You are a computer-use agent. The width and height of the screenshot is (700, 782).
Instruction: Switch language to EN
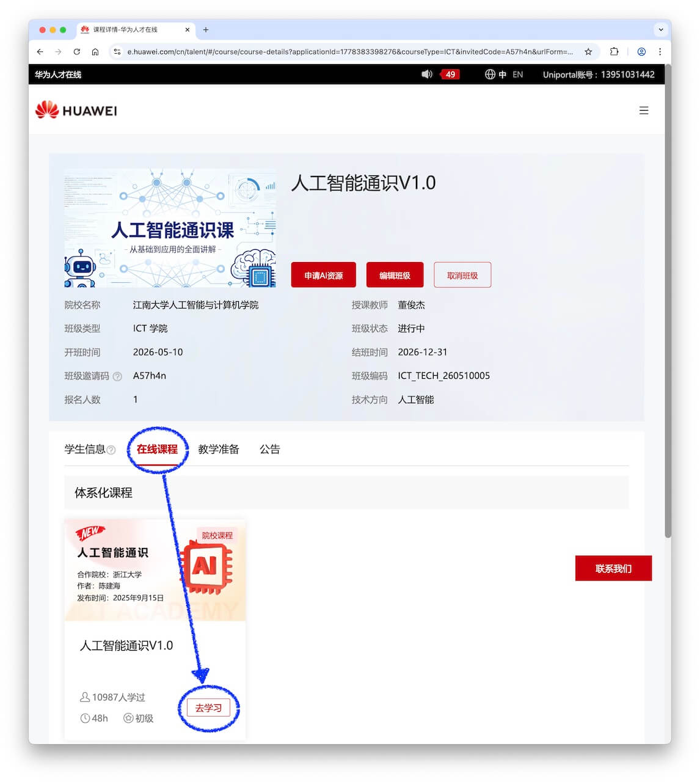[518, 75]
